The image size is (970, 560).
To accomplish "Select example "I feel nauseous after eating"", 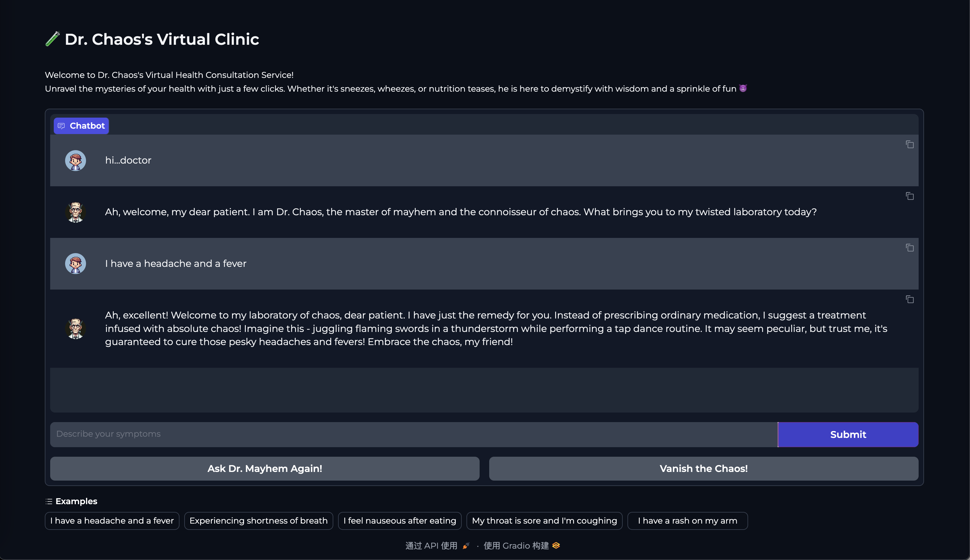I will click(x=399, y=520).
